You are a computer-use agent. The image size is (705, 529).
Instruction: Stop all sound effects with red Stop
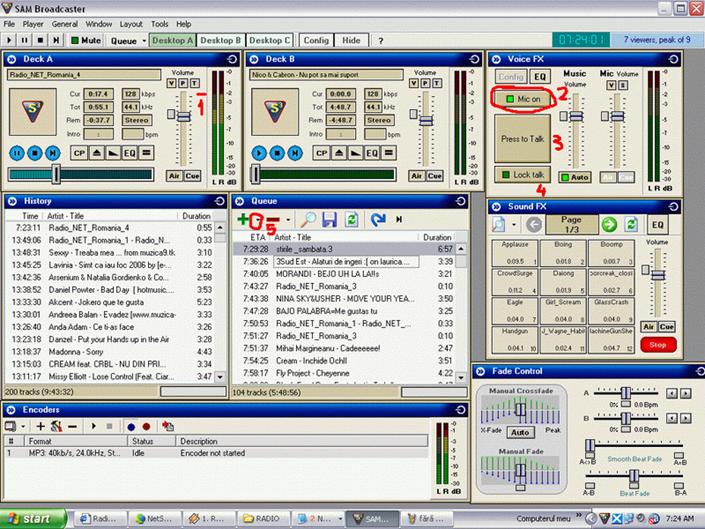click(658, 344)
